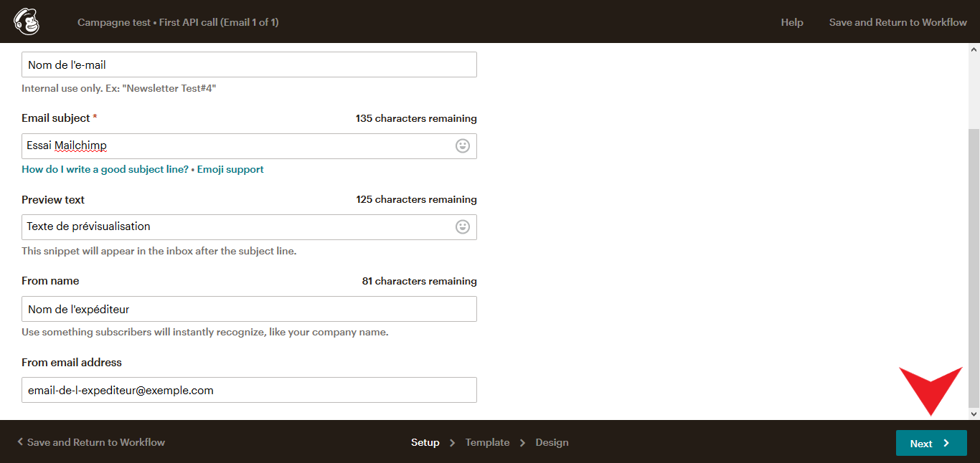
Task: Open the emoji picker in the subject field
Action: [x=464, y=145]
